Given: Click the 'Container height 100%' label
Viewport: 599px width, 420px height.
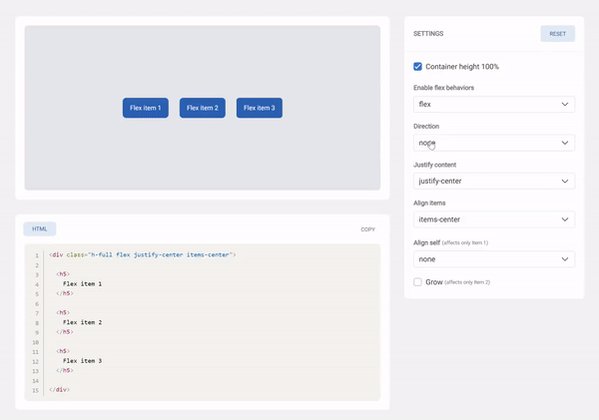Looking at the screenshot, I should click(x=462, y=66).
